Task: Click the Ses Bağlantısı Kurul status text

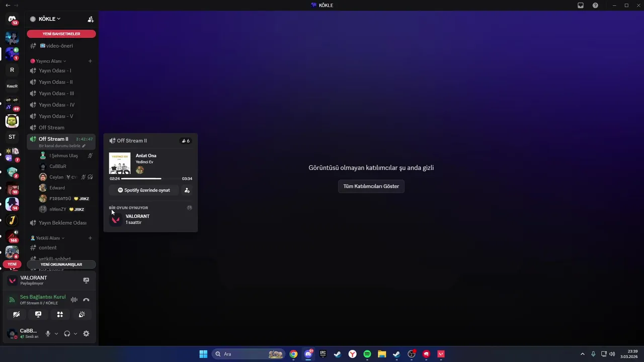Action: click(x=43, y=297)
